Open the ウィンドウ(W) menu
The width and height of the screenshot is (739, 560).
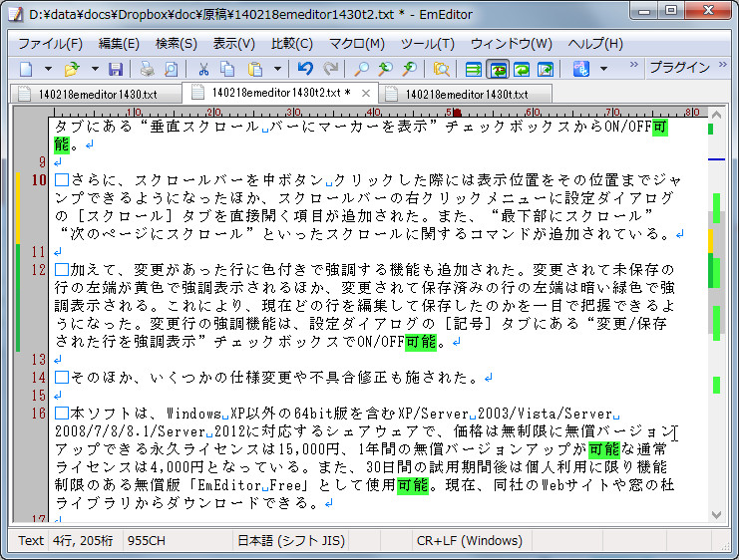click(512, 44)
